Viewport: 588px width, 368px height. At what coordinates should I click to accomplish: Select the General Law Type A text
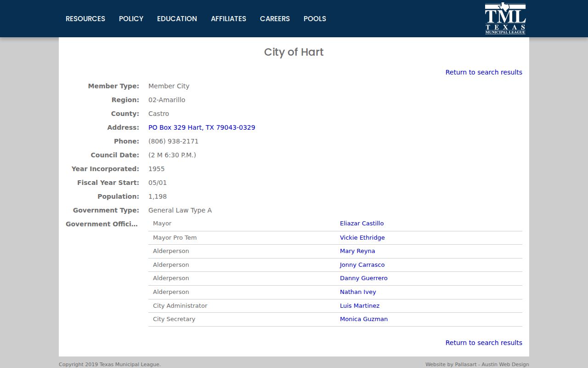pos(180,210)
